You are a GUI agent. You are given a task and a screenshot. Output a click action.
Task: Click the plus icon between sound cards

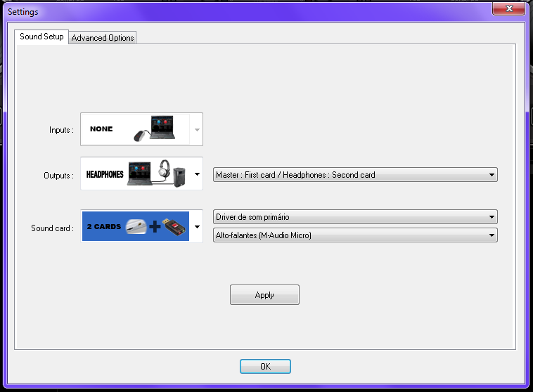tap(155, 228)
